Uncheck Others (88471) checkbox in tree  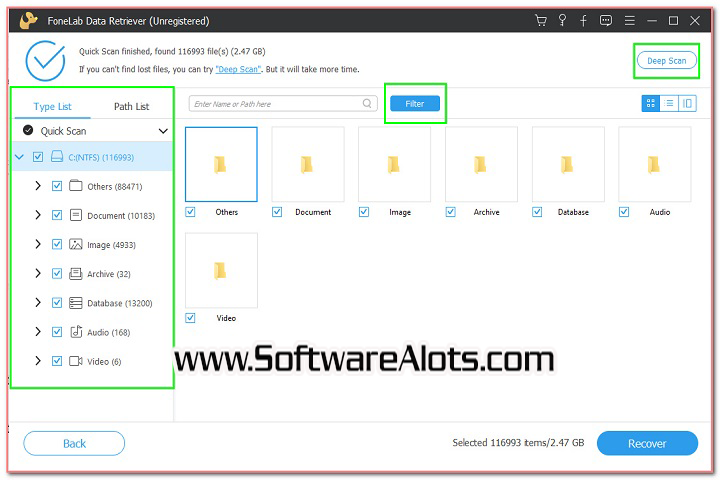(x=57, y=186)
